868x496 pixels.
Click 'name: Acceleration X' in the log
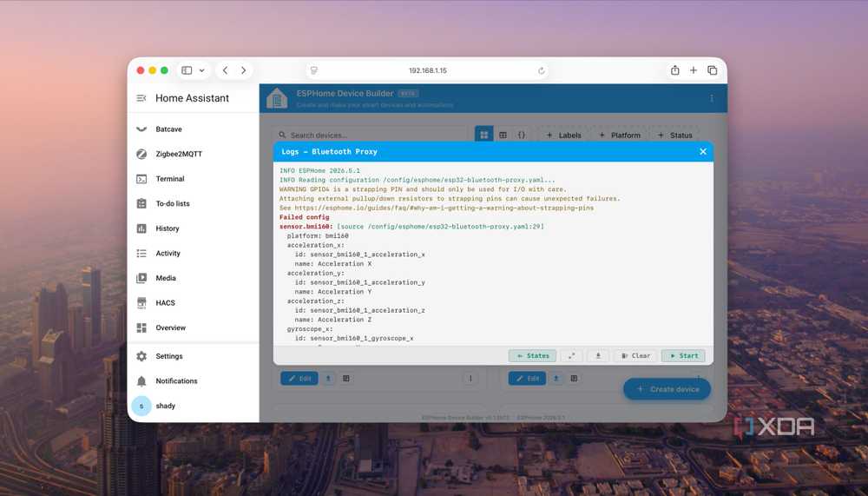point(333,264)
